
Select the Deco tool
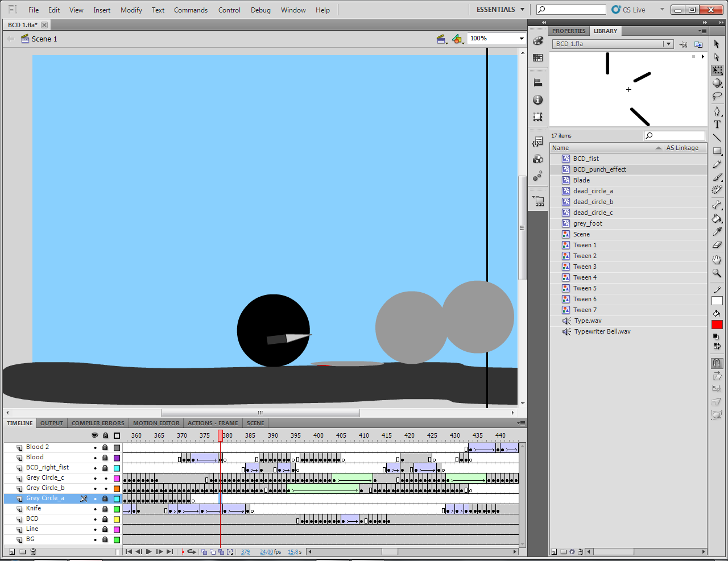point(717,190)
